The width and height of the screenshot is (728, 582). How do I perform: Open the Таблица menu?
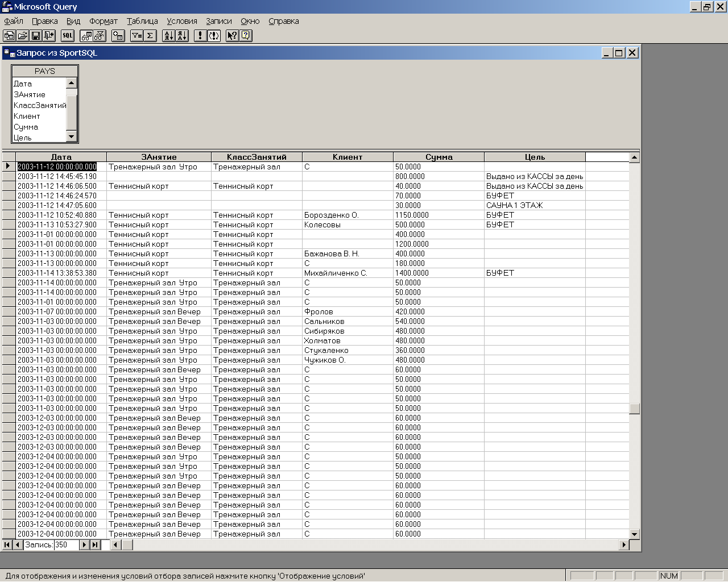click(142, 21)
